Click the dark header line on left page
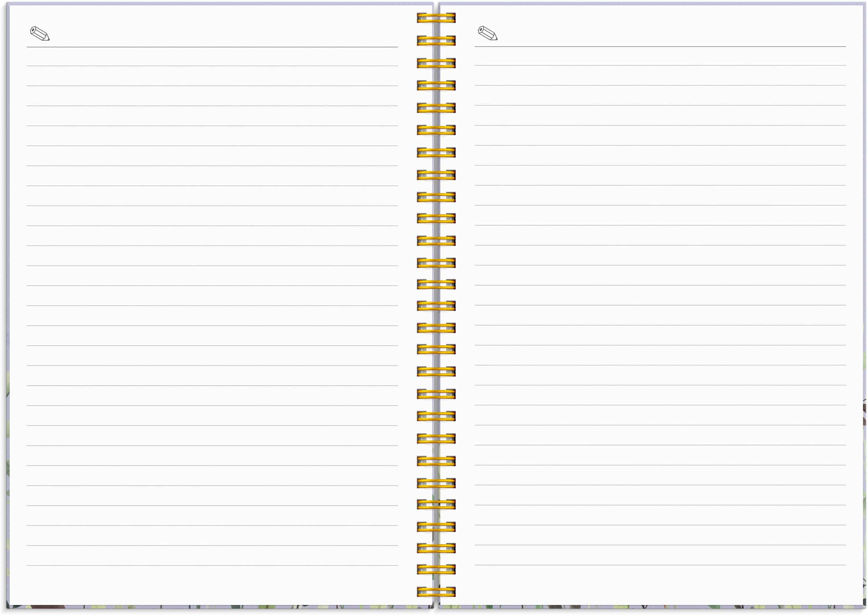The height and width of the screenshot is (615, 868). click(x=212, y=47)
